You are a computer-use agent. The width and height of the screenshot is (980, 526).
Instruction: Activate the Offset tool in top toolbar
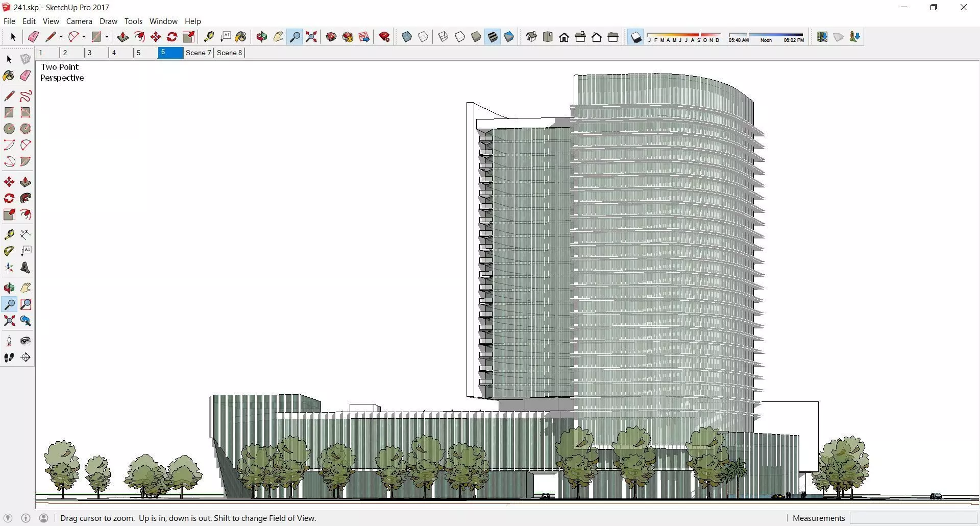139,37
